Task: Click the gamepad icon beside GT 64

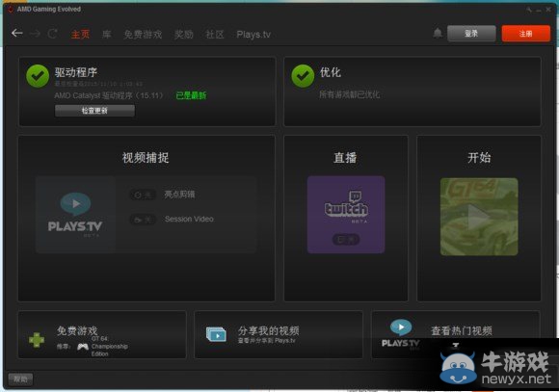Action: point(83,346)
